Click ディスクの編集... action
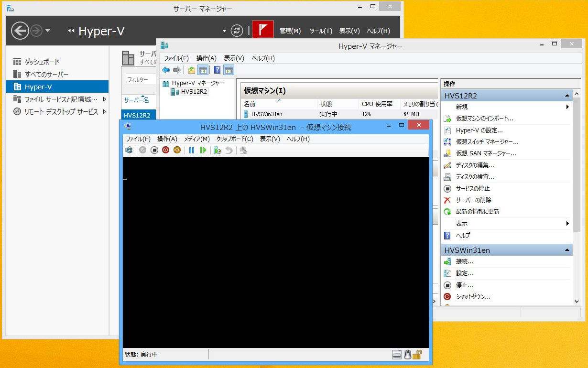588x368 pixels. [475, 165]
